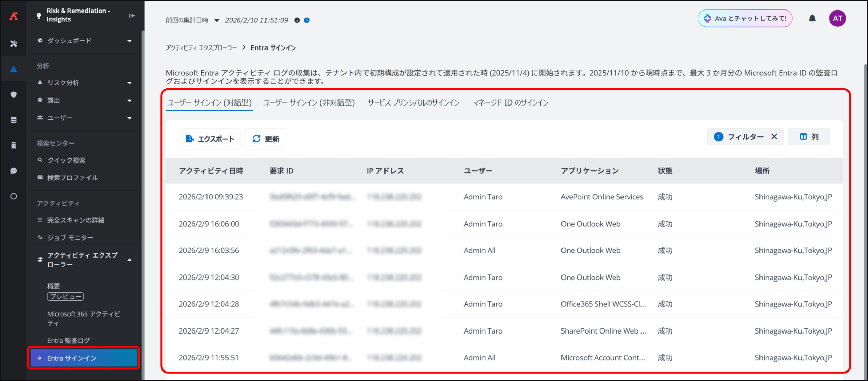Open Entra 監査ログ in sidebar
This screenshot has height=381, width=868.
tap(68, 340)
